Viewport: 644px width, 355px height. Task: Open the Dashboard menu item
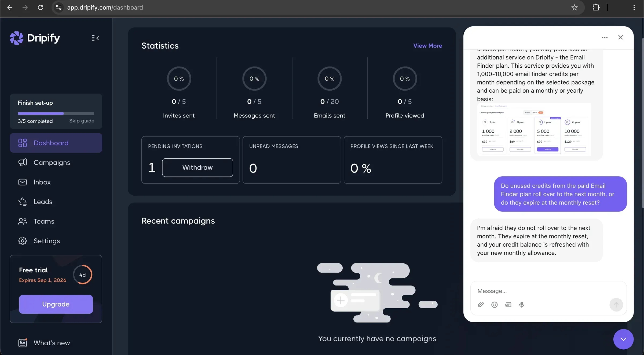(x=56, y=143)
